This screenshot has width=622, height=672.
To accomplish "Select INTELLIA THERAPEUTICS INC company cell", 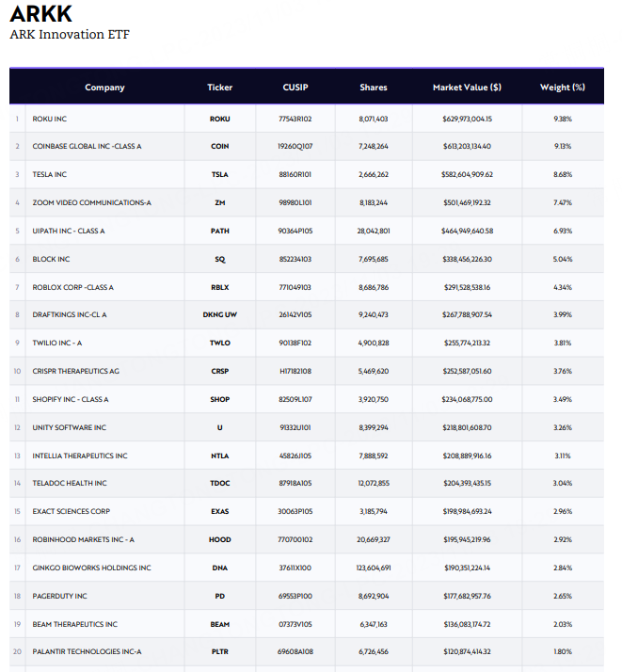I will point(105,456).
